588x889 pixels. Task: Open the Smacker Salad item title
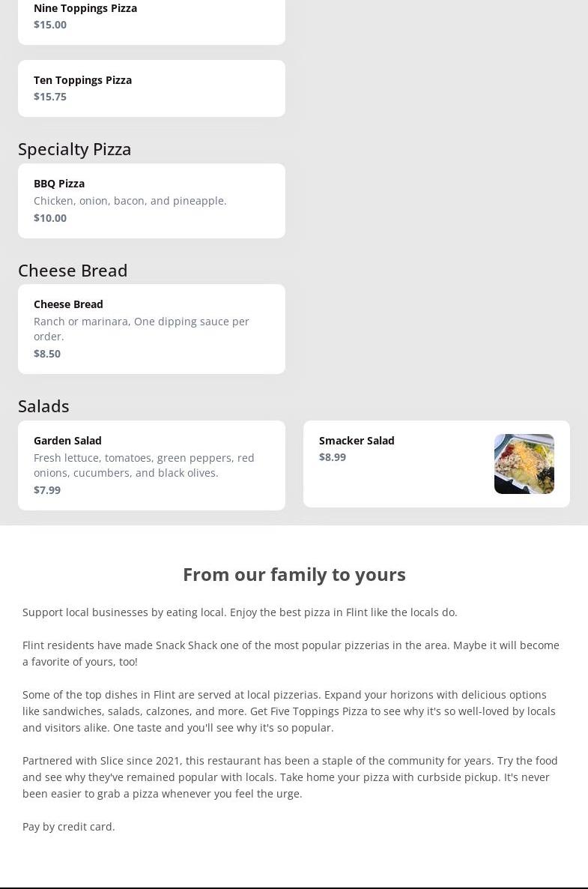click(357, 441)
